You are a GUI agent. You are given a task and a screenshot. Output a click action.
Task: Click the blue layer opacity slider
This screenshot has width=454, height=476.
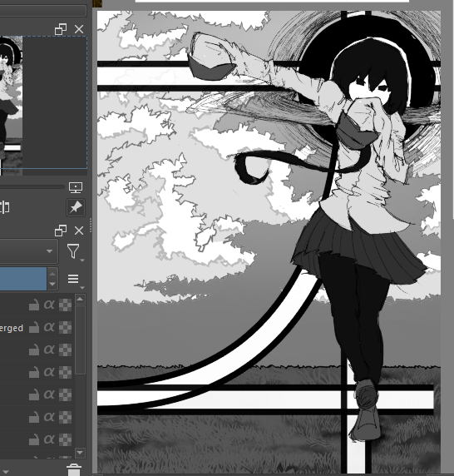click(x=23, y=279)
